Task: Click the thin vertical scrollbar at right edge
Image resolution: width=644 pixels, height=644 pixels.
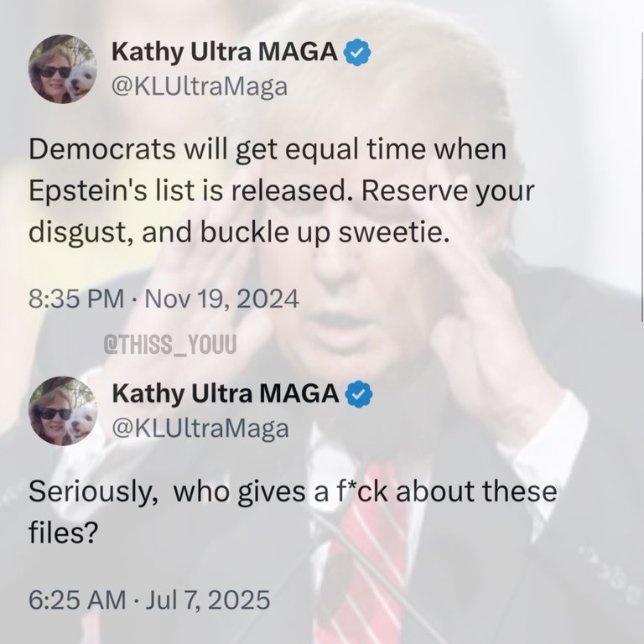Action: tap(641, 177)
